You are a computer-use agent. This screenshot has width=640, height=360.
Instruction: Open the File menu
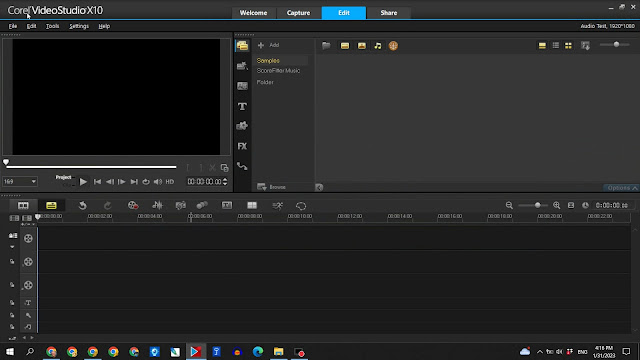click(13, 26)
